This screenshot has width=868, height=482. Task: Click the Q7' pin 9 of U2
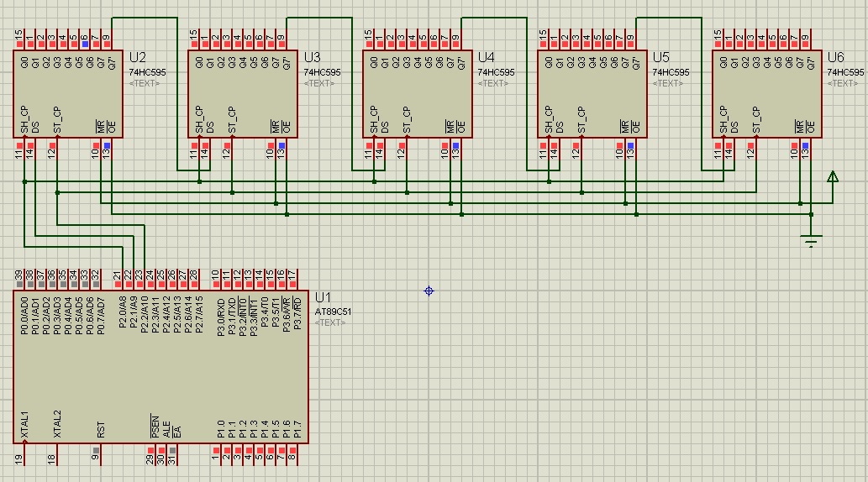(106, 39)
